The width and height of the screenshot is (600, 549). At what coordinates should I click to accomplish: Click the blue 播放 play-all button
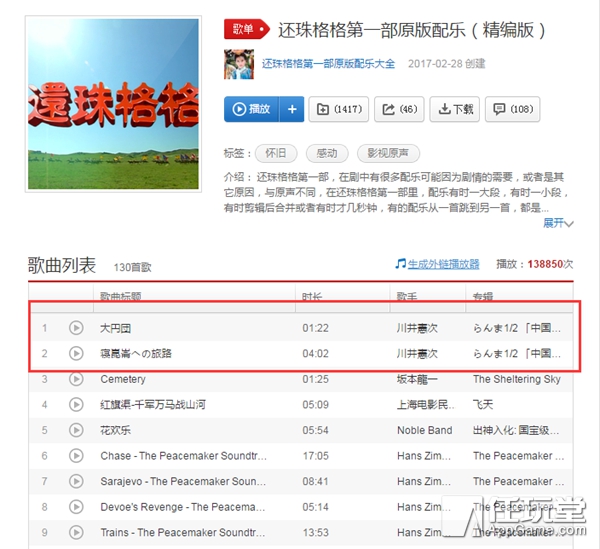pyautogui.click(x=252, y=109)
